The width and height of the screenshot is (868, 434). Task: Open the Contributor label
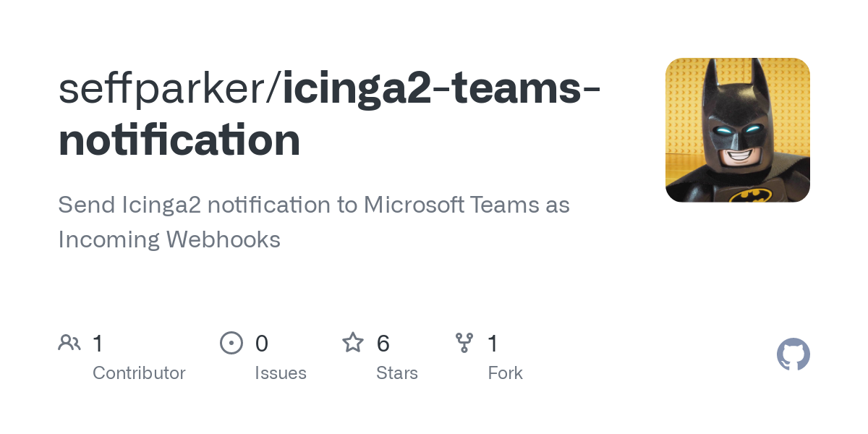(139, 373)
